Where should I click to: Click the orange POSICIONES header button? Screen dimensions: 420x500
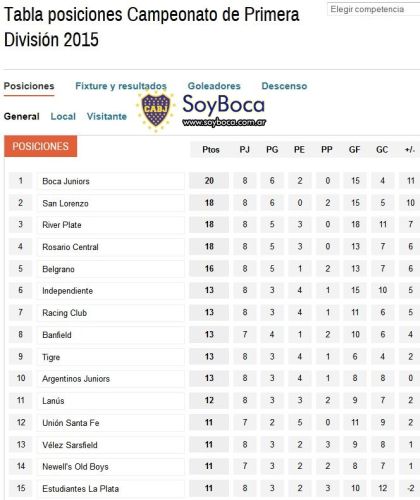coord(40,146)
